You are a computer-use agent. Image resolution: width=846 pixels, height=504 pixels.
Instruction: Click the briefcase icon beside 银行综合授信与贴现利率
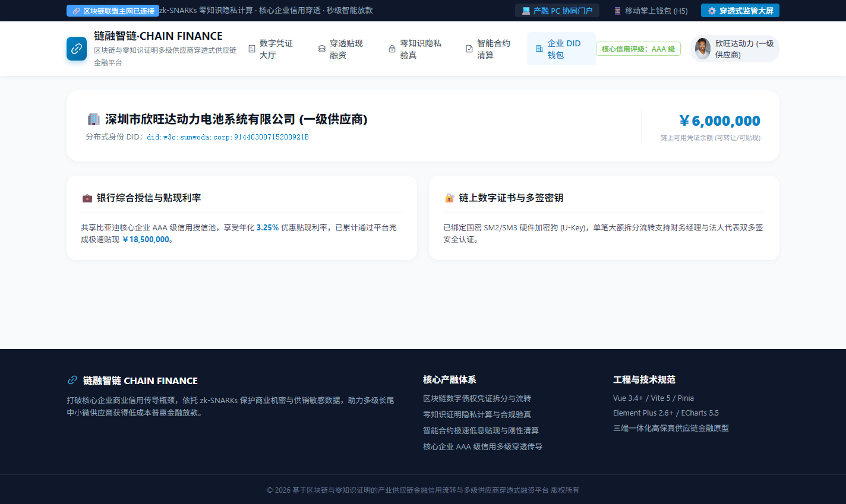click(x=87, y=198)
